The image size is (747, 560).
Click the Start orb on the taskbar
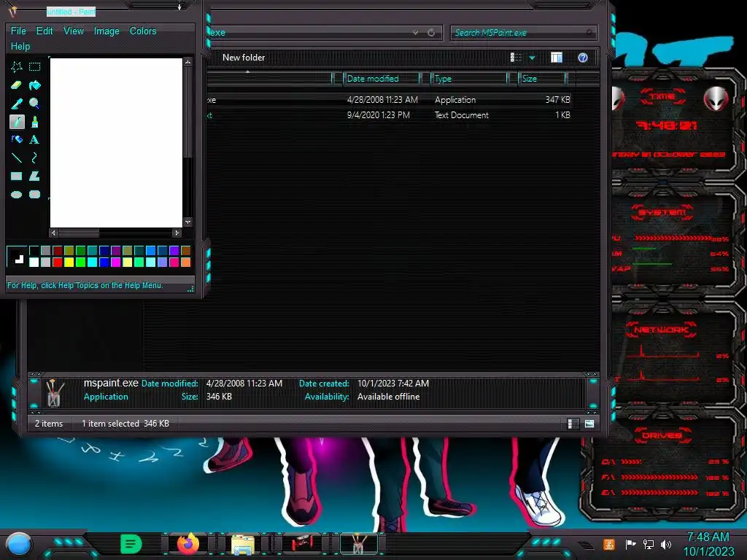coord(19,545)
